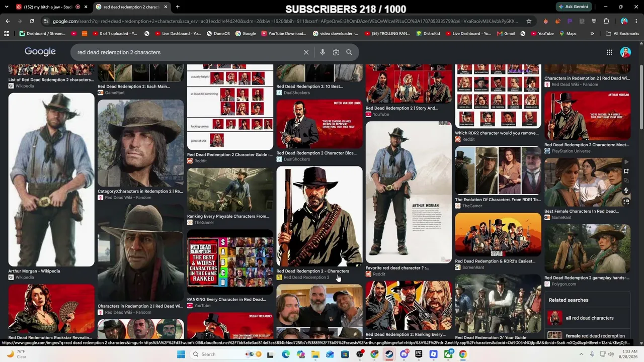The height and width of the screenshot is (362, 644).
Task: Click the browser address bar URL
Action: (285, 21)
